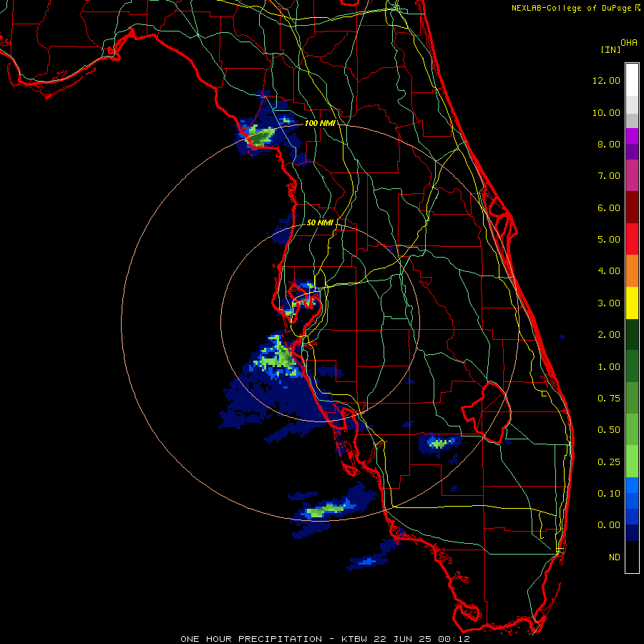The height and width of the screenshot is (644, 644).
Task: Pick the black ND swatch at scale bottom
Action: 632,557
